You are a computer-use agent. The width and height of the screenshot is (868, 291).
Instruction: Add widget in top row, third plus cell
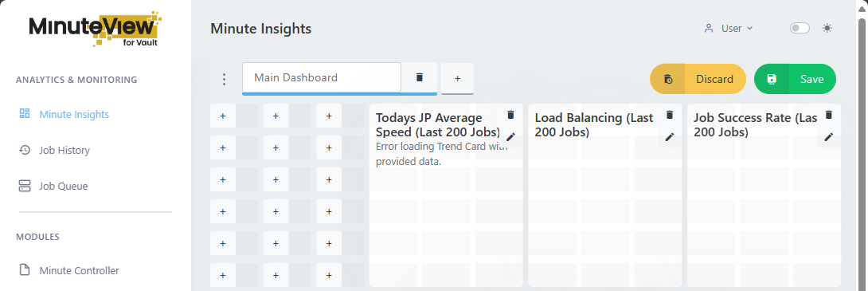tap(329, 116)
